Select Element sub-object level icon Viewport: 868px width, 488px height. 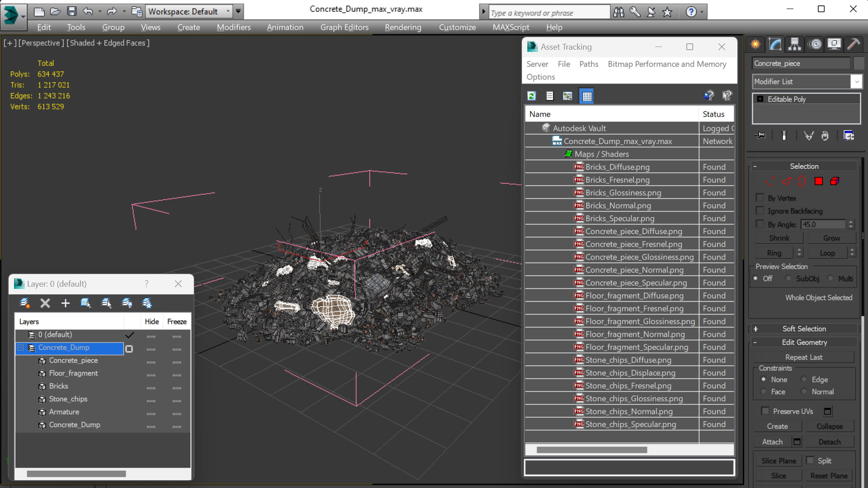835,181
